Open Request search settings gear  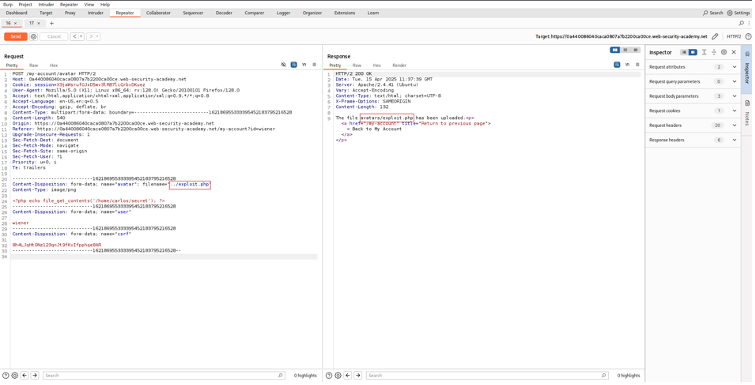15,375
